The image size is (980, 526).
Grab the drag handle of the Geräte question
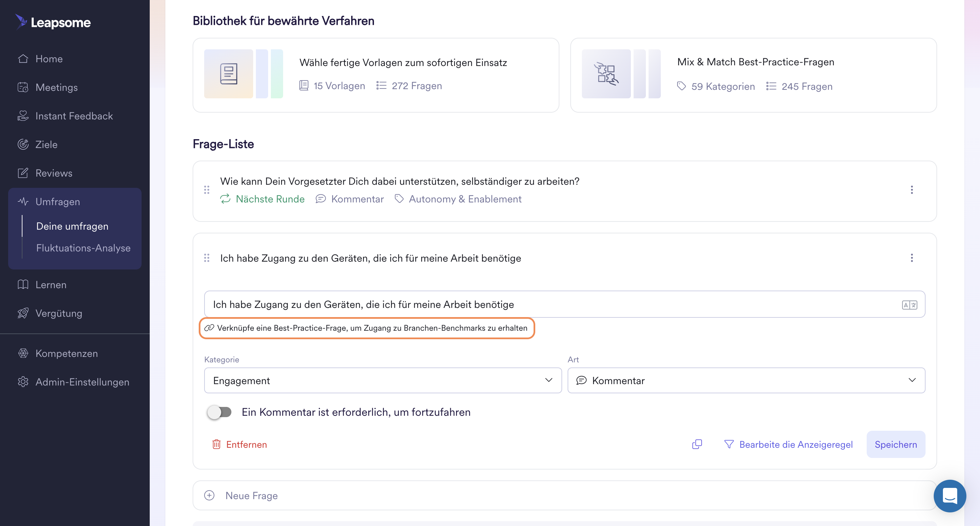(x=207, y=258)
